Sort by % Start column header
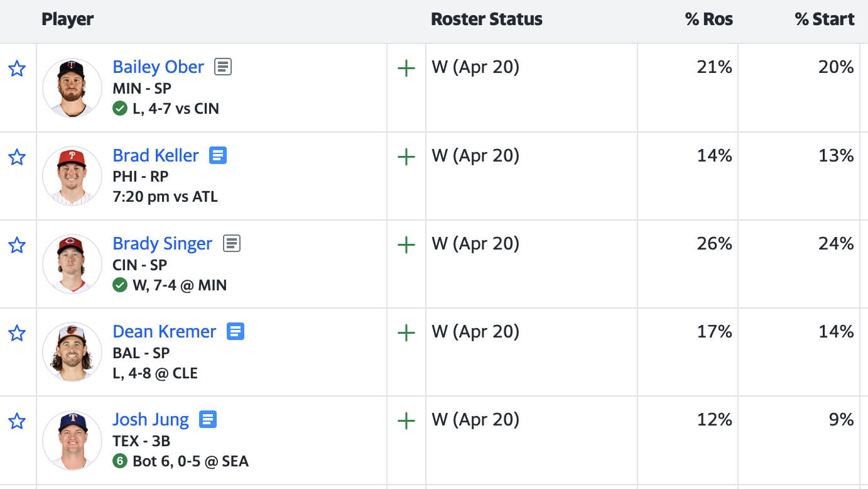 824,19
